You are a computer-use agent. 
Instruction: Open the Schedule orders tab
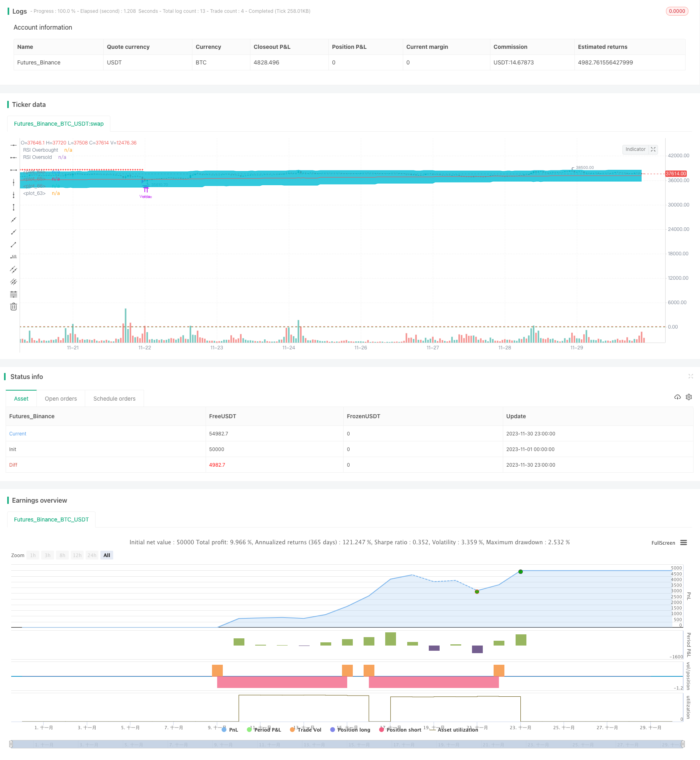[114, 399]
